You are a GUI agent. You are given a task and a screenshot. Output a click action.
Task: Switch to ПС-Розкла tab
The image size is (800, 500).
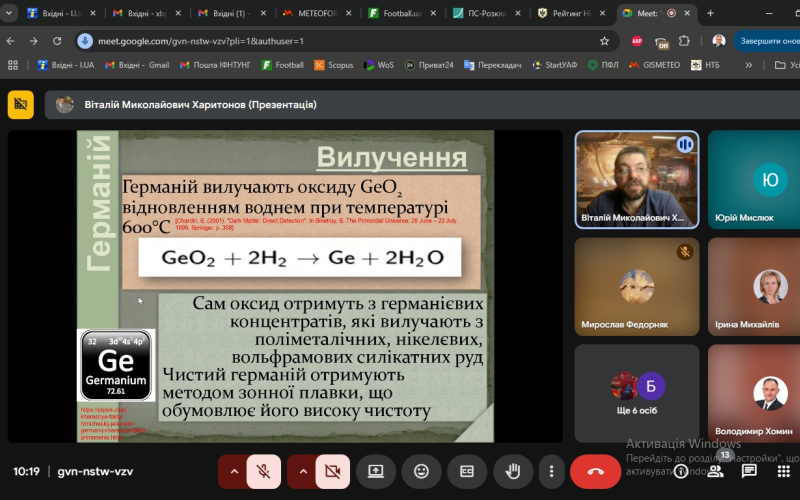(x=486, y=14)
